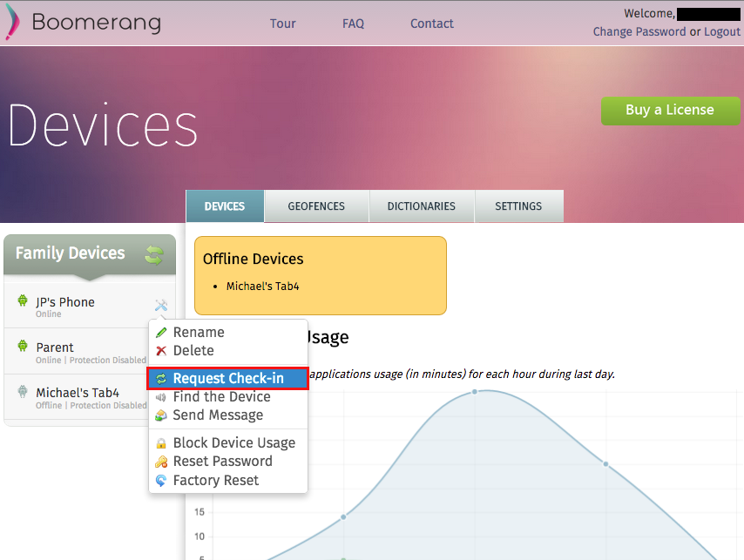Click the large Devices page heading
The image size is (744, 560).
coord(103,125)
